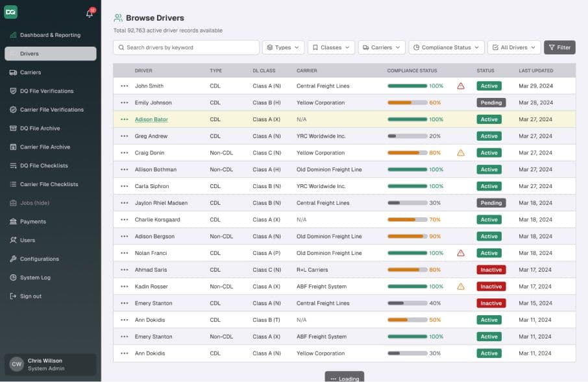
Task: Open DQ File Checklists
Action: (x=50, y=165)
